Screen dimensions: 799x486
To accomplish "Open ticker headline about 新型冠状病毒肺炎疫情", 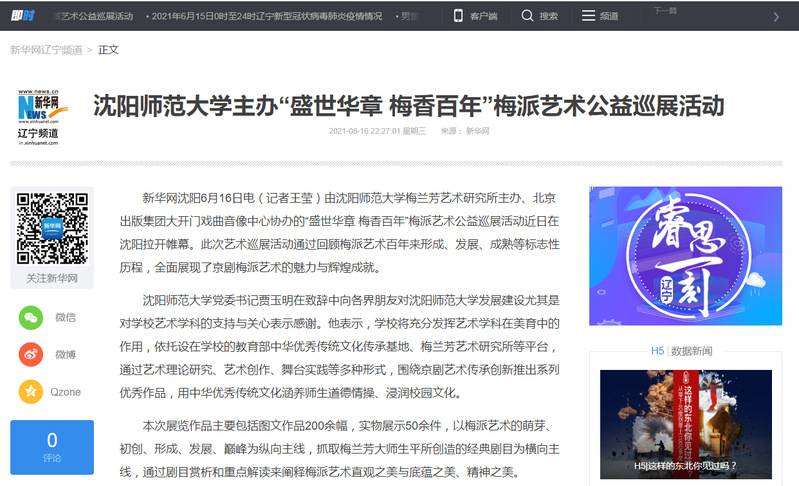I will (268, 16).
